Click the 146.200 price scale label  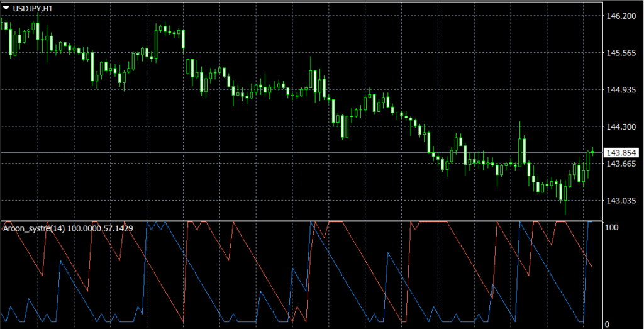(x=621, y=16)
